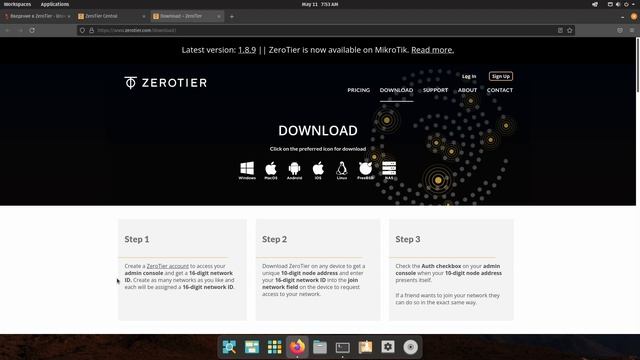Open the ABOUT navigation item
640x360 pixels.
pos(467,90)
